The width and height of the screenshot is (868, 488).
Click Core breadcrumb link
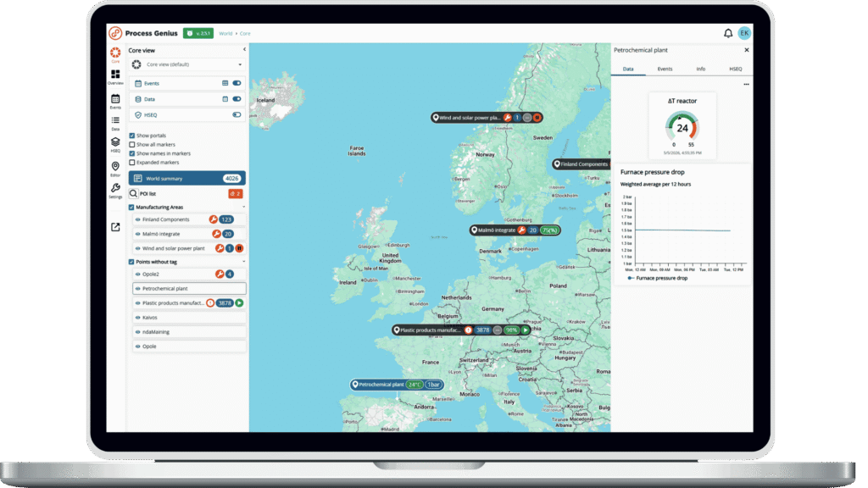tap(245, 34)
